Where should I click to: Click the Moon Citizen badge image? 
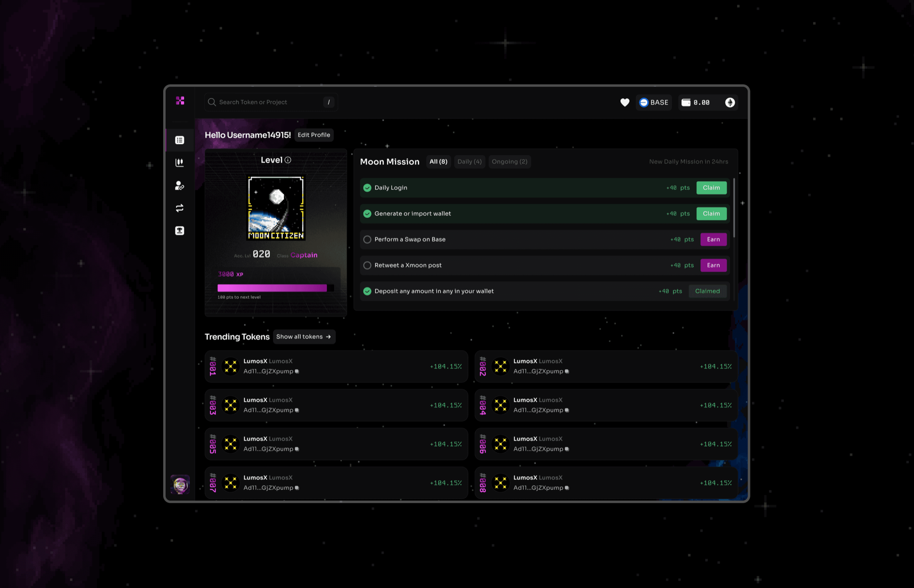(x=276, y=208)
